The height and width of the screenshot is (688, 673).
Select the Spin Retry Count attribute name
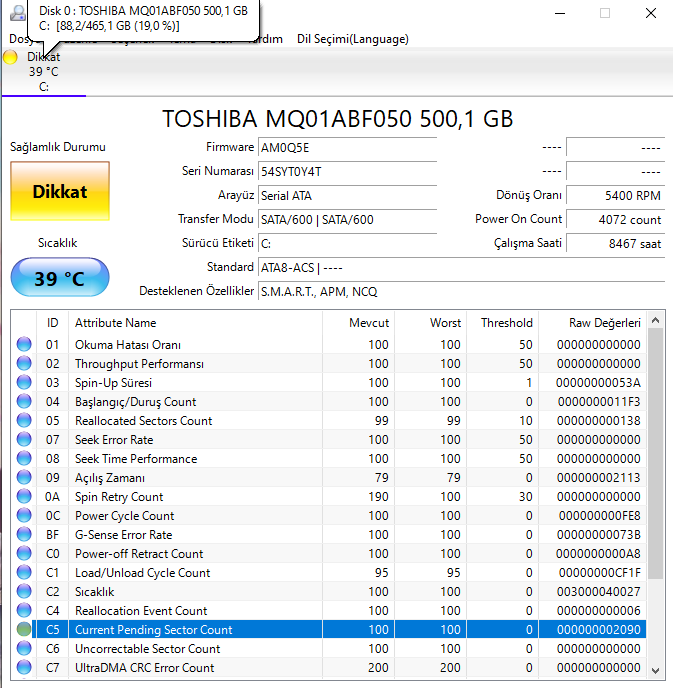point(119,497)
